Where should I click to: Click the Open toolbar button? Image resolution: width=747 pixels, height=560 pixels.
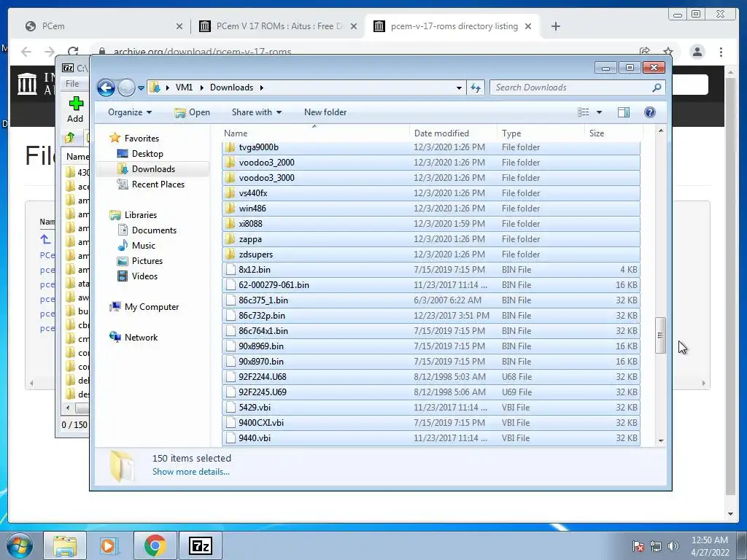point(193,112)
